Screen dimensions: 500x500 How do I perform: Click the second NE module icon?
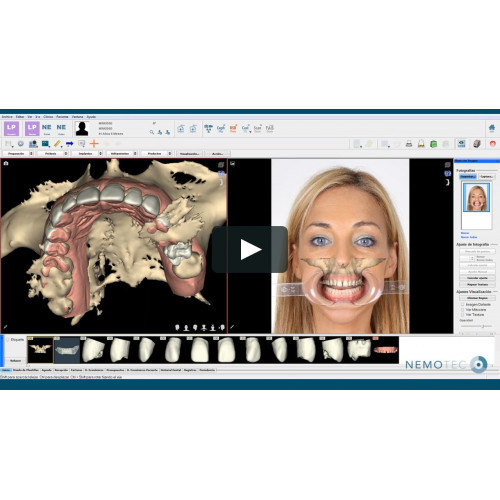click(61, 129)
